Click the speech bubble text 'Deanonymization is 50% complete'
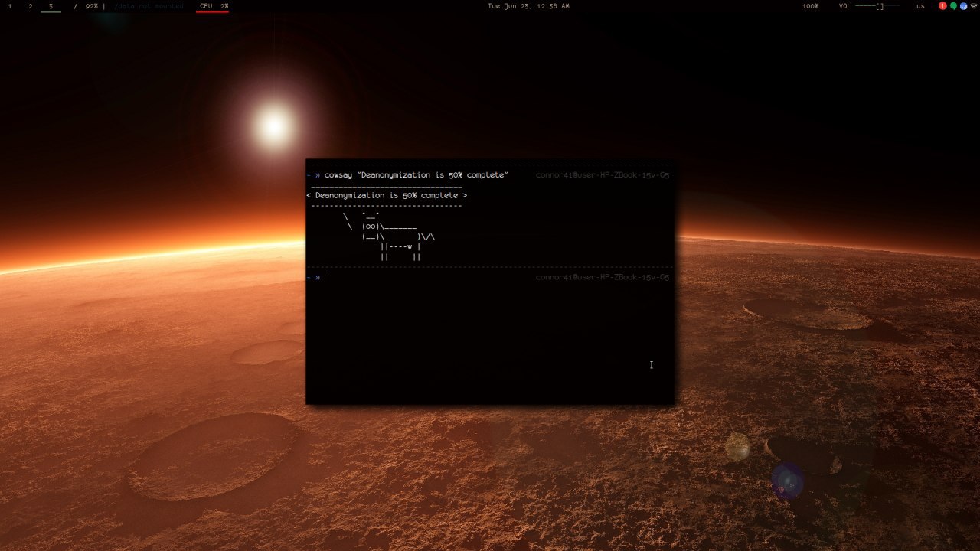Viewport: 980px width, 551px height. [387, 196]
